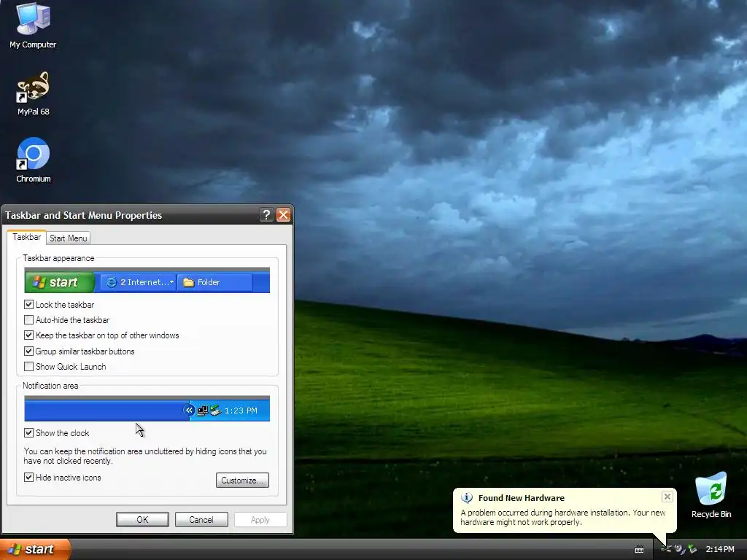Image resolution: width=747 pixels, height=560 pixels.
Task: Switch to the Start Menu tab
Action: pos(68,238)
